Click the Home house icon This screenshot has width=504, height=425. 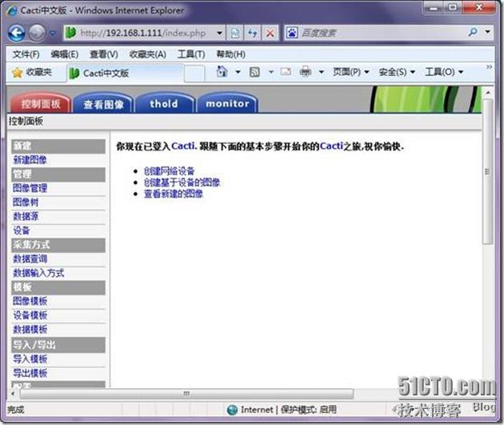[222, 71]
